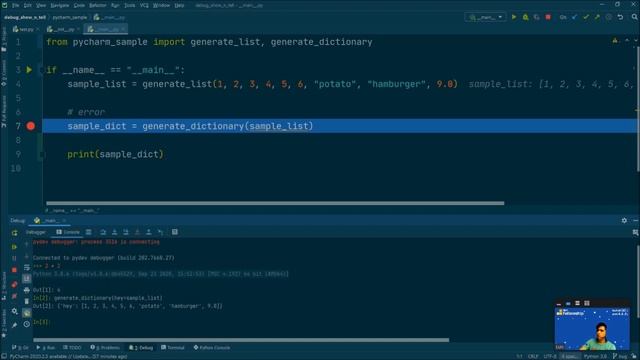Click editor horizontal scrollbar
Screen dimensions: 640x360
click(x=275, y=203)
